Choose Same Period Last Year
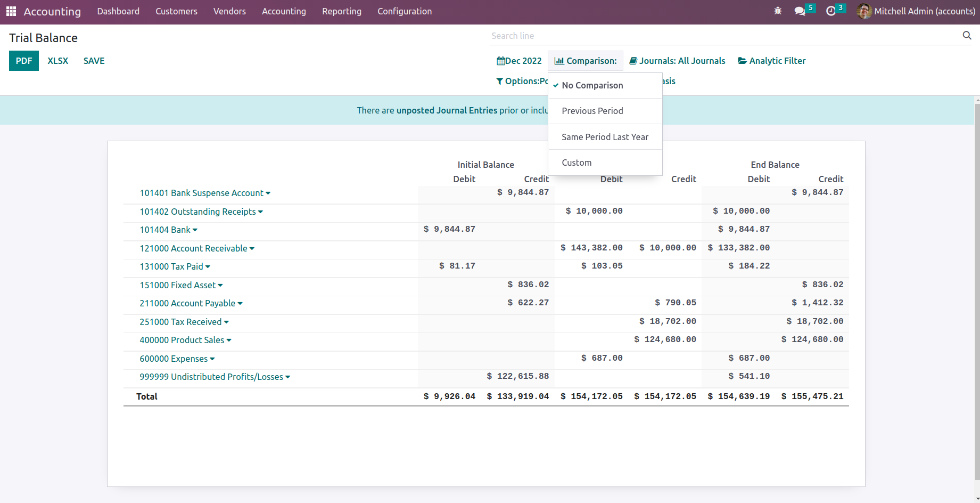This screenshot has width=980, height=503. [605, 137]
